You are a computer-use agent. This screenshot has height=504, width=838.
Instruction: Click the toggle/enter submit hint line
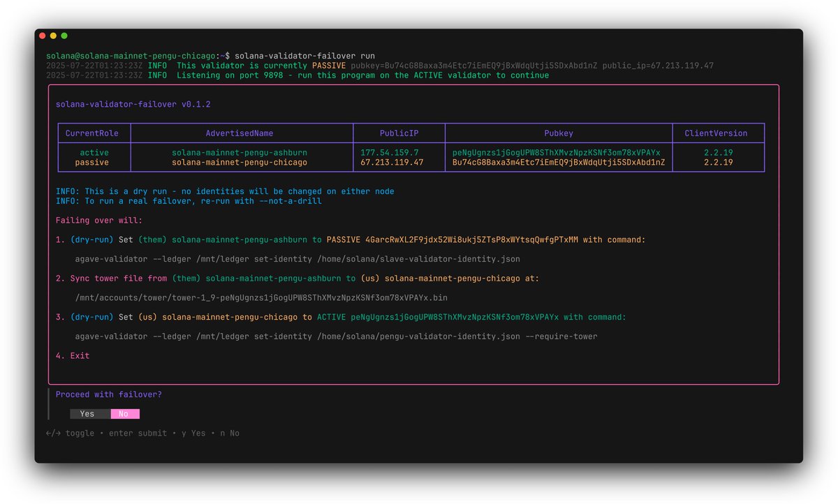click(142, 433)
